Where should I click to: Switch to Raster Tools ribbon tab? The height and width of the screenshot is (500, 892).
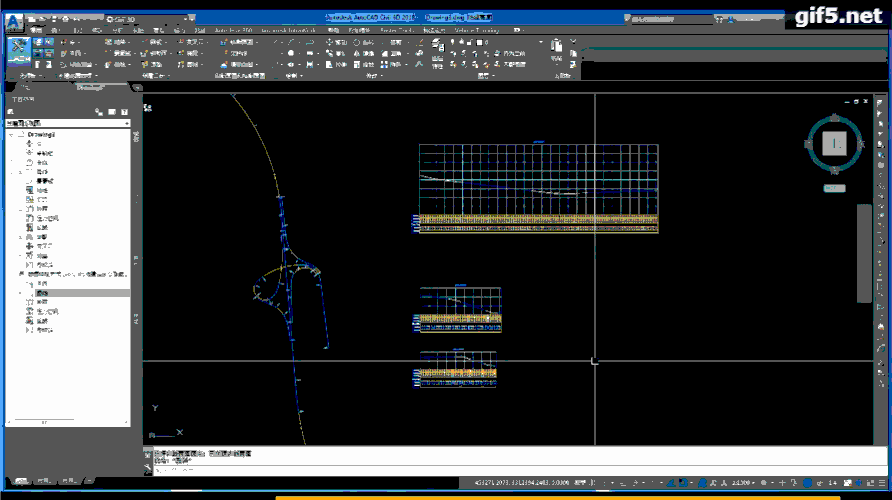[x=397, y=30]
